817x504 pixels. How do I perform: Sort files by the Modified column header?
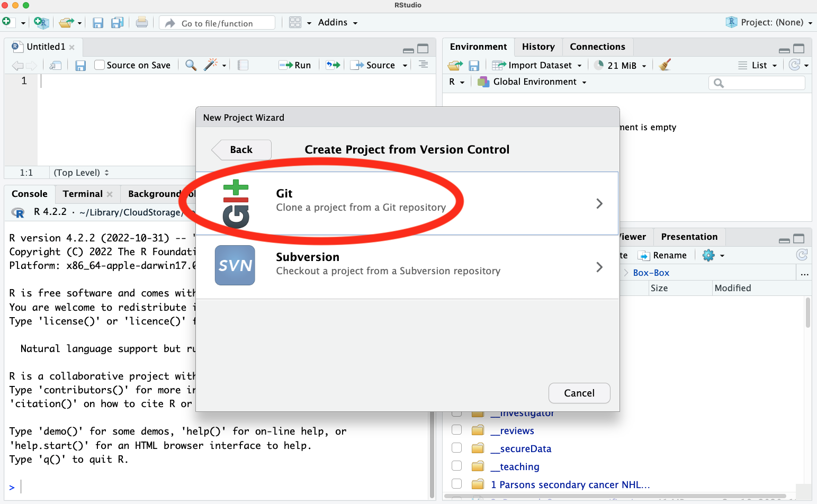[732, 288]
